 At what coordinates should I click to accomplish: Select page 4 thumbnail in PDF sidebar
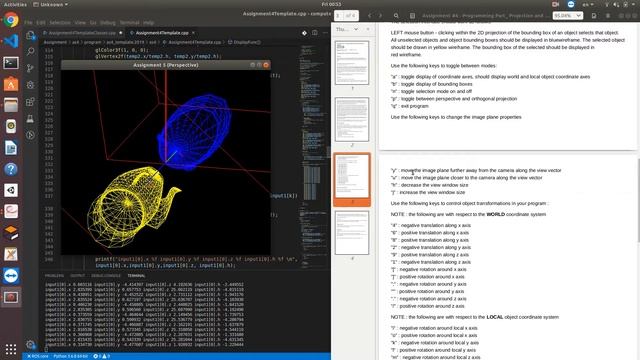(x=352, y=233)
